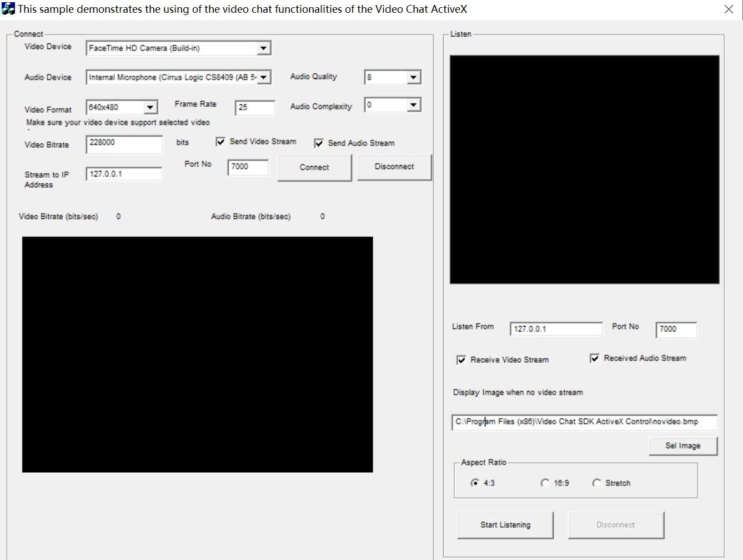Click the Sel Image button
The width and height of the screenshot is (743, 560).
(683, 446)
